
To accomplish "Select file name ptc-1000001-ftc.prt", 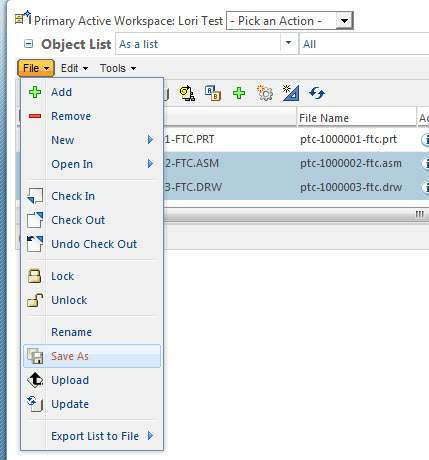I will coord(348,139).
